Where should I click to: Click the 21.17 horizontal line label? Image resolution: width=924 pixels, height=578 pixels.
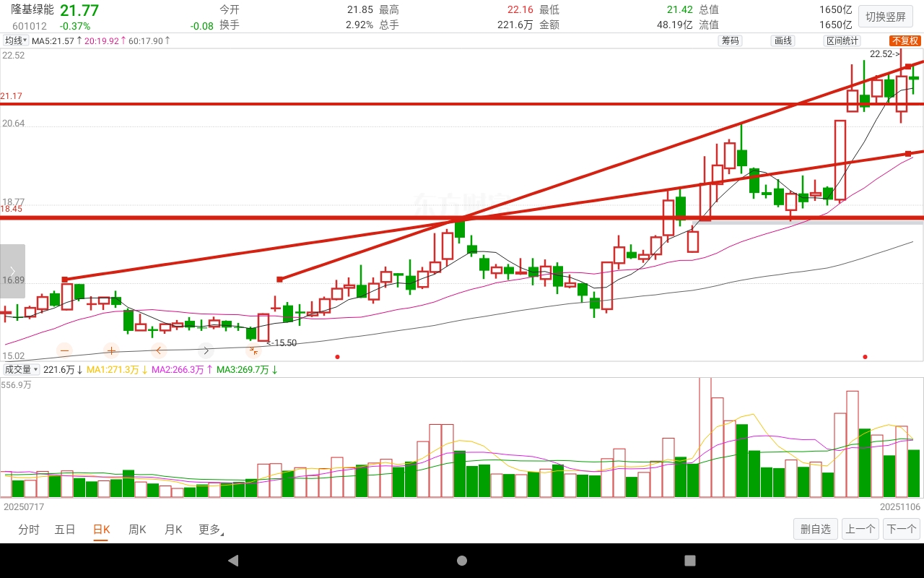pyautogui.click(x=11, y=96)
